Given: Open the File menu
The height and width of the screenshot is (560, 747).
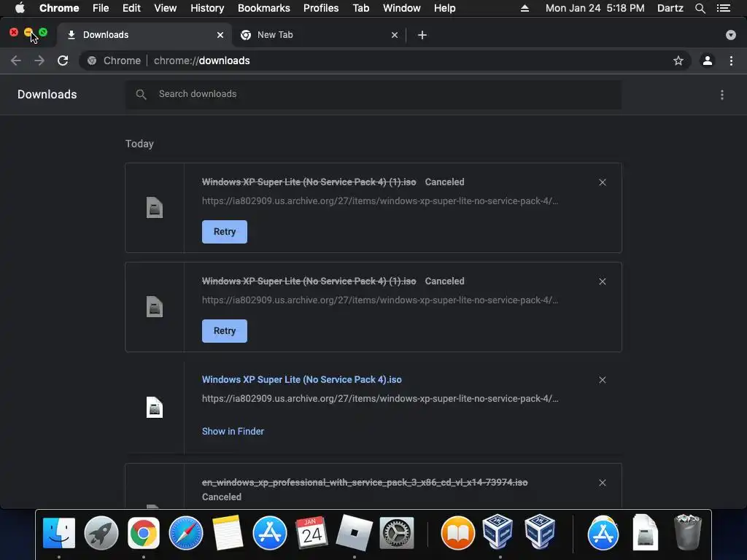Looking at the screenshot, I should 101,8.
